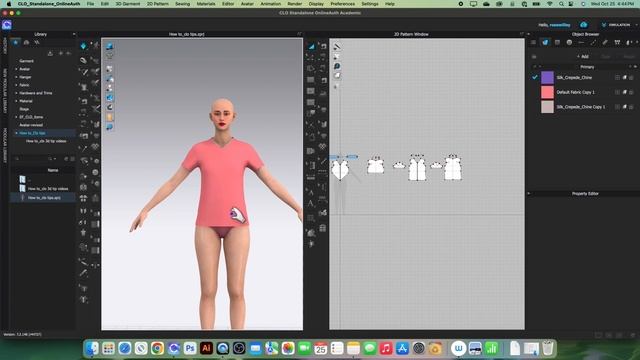Open the dash-line stitch tab in Object Browser
Image resolution: width=640 pixels, height=360 pixels.
click(x=581, y=42)
